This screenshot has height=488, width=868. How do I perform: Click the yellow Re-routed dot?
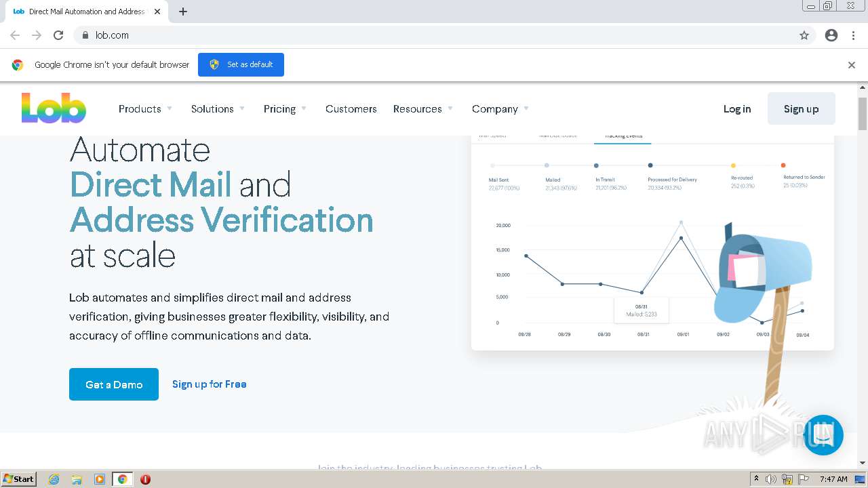point(733,165)
